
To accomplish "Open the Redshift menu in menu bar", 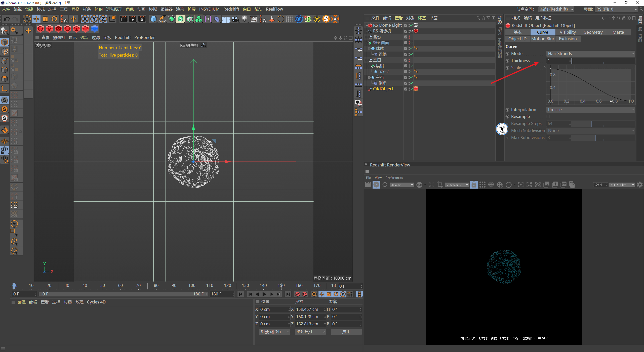I will [231, 9].
